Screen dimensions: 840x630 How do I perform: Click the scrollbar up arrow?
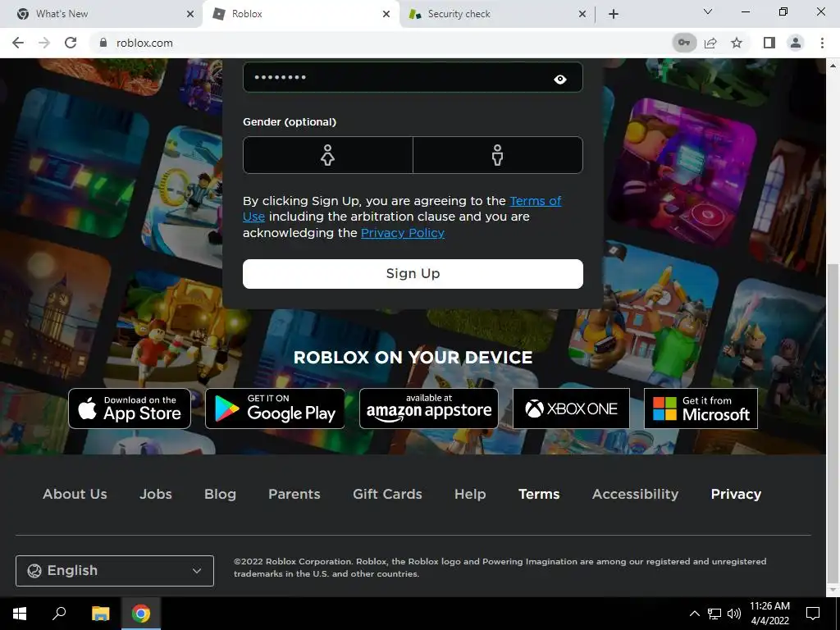[x=833, y=66]
